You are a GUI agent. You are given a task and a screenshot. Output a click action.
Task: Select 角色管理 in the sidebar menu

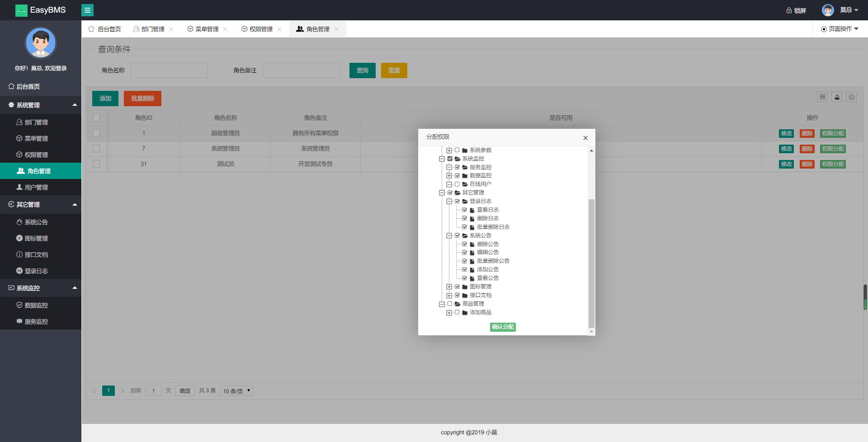coord(41,171)
